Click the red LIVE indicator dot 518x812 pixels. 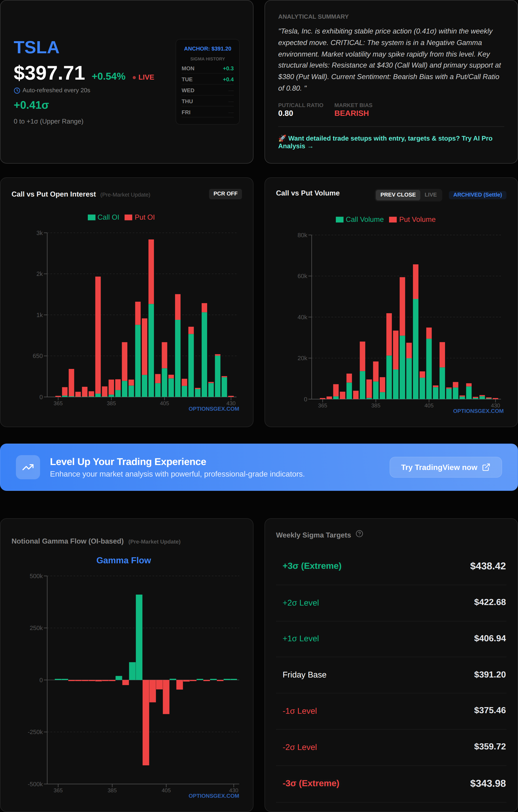[x=134, y=78]
